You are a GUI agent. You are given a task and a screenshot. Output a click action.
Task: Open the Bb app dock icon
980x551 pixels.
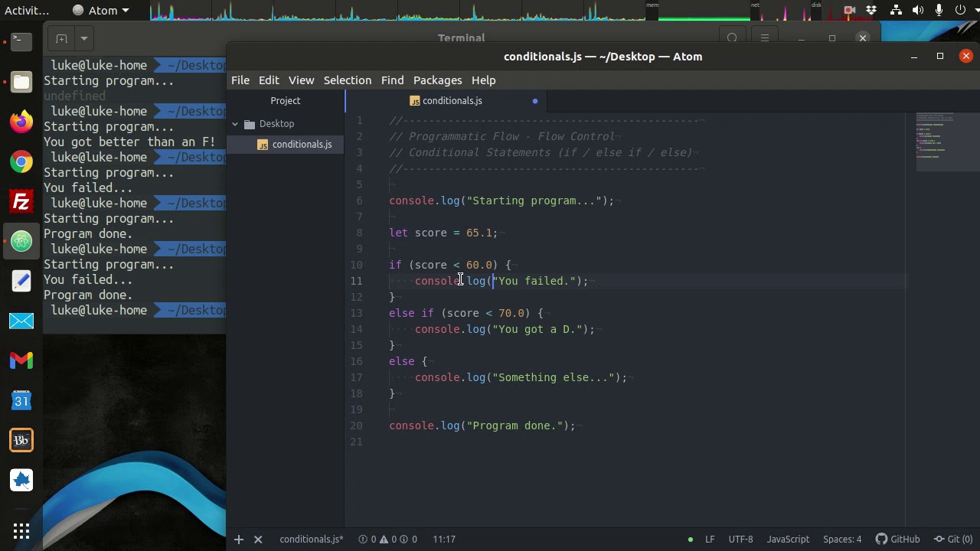[x=21, y=440]
